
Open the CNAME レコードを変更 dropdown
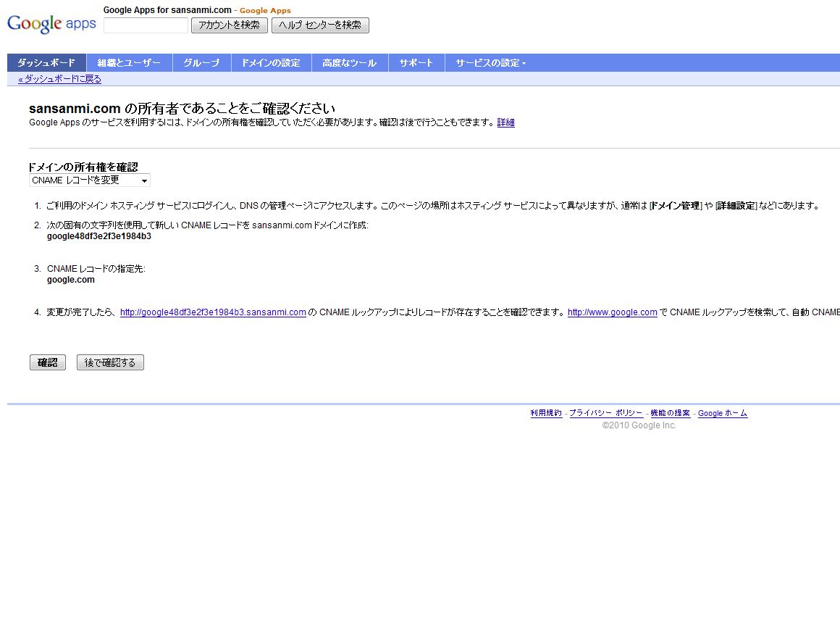coord(90,180)
